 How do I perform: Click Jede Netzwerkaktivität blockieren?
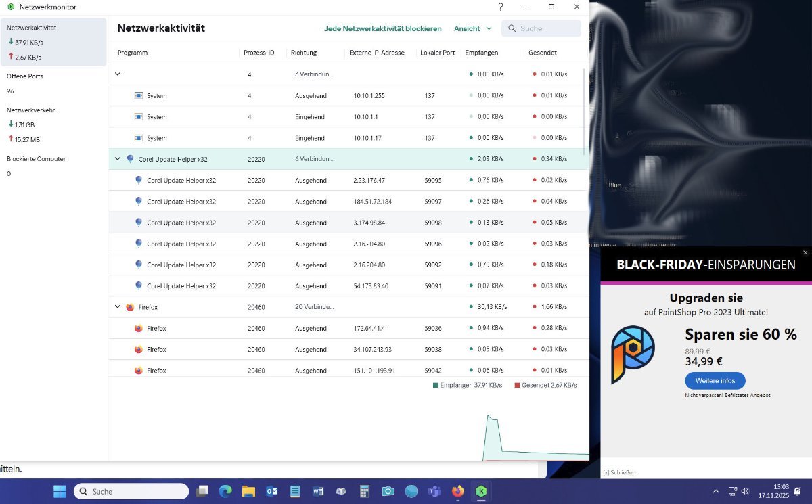click(x=383, y=28)
